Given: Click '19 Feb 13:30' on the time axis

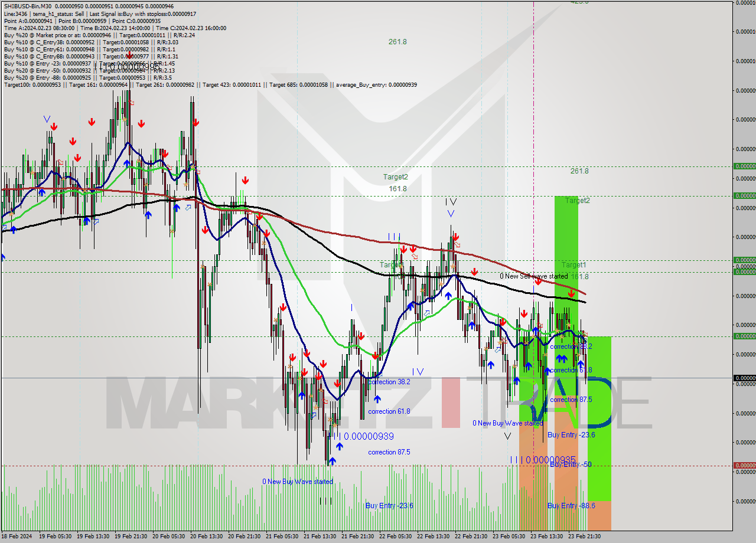Looking at the screenshot, I should click(x=92, y=537).
